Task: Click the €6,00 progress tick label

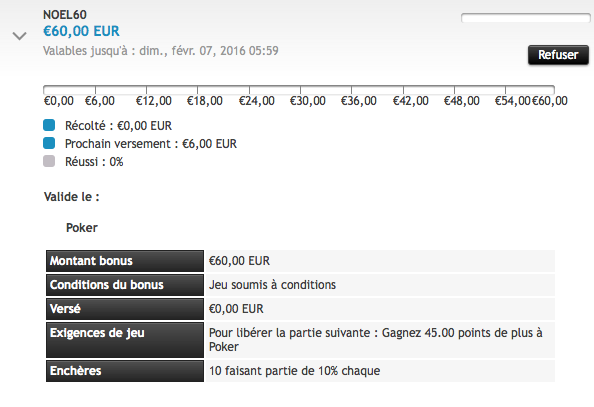Action: coord(100,101)
